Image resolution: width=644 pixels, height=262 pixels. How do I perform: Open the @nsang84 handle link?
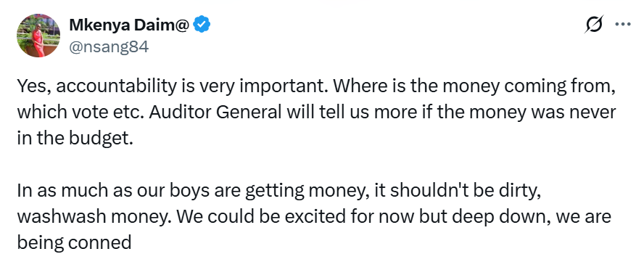click(109, 47)
